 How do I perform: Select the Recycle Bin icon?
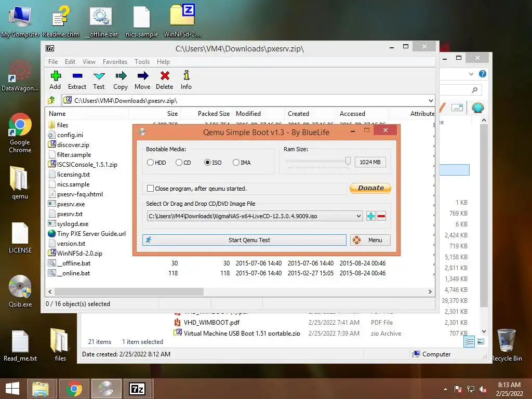[507, 345]
